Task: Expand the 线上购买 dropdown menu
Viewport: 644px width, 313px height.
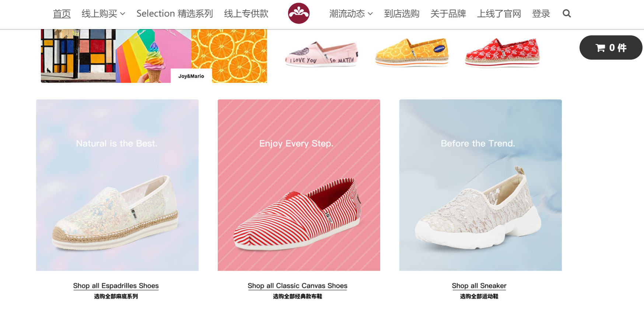Action: coord(104,14)
